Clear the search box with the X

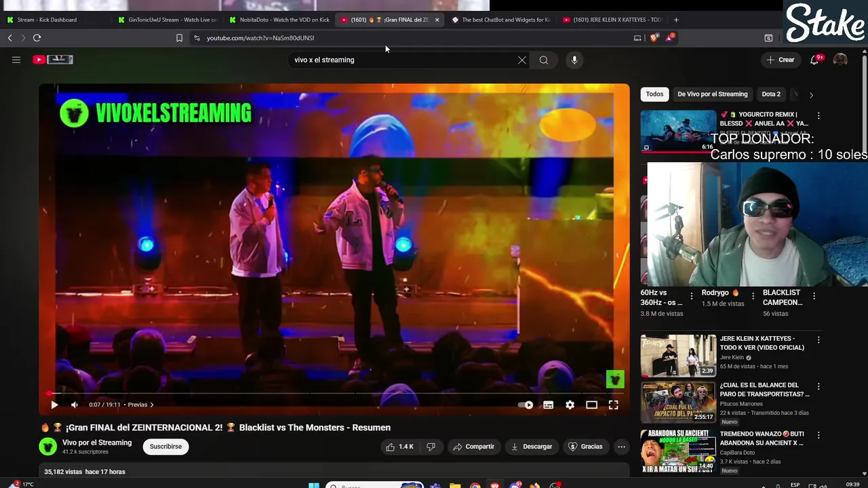[x=522, y=60]
